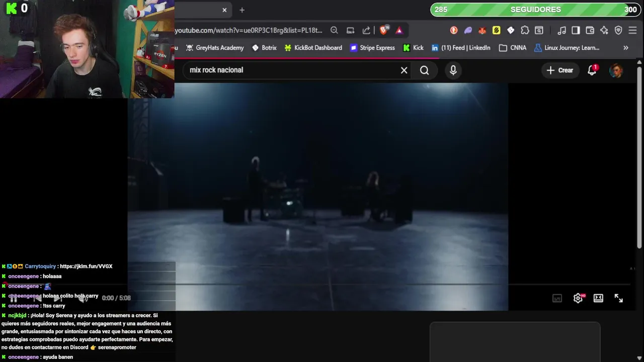Viewport: 644px width, 362px height.
Task: Click the YouTube search magnifier button
Action: click(425, 70)
